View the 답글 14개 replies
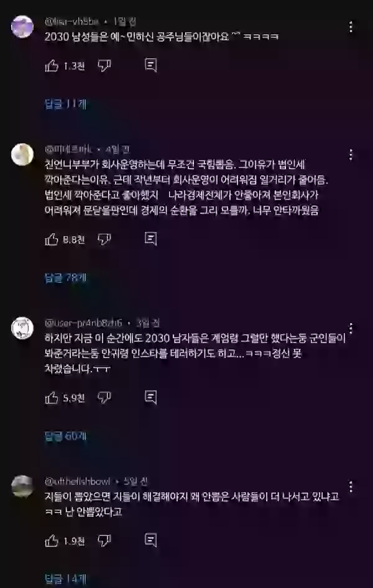This screenshot has height=588, width=373. pos(66,579)
